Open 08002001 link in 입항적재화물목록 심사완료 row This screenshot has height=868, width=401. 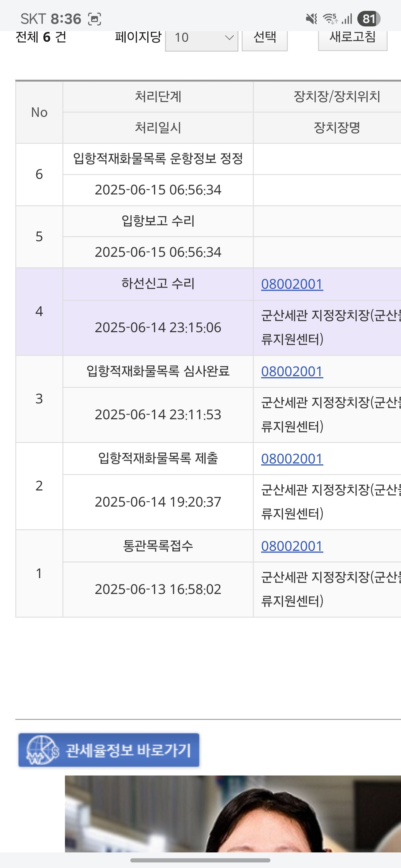pos(292,371)
